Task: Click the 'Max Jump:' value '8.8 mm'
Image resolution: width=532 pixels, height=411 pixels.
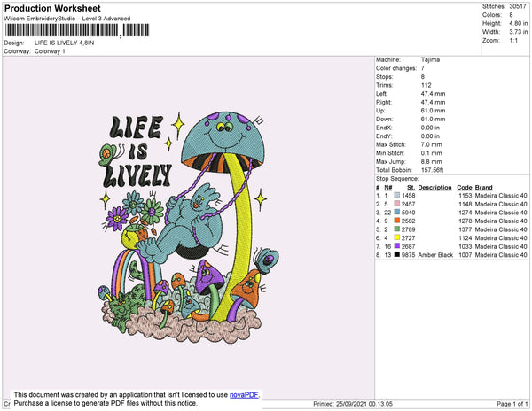Action: tap(431, 161)
